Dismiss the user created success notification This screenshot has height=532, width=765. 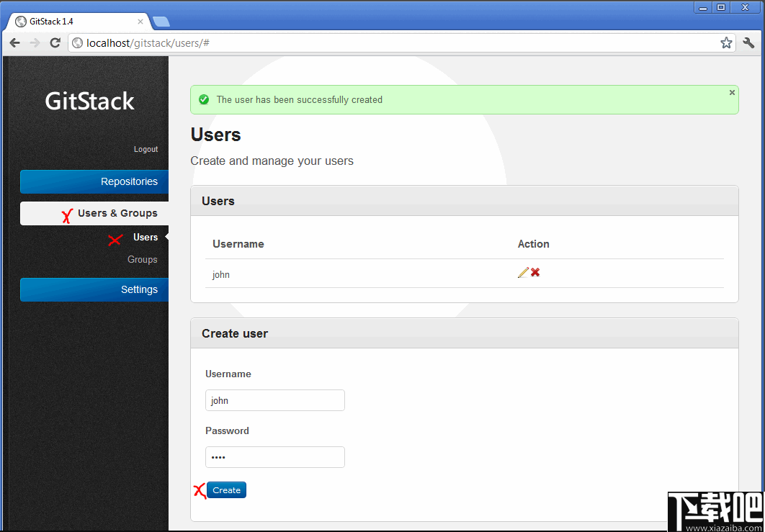click(x=732, y=93)
